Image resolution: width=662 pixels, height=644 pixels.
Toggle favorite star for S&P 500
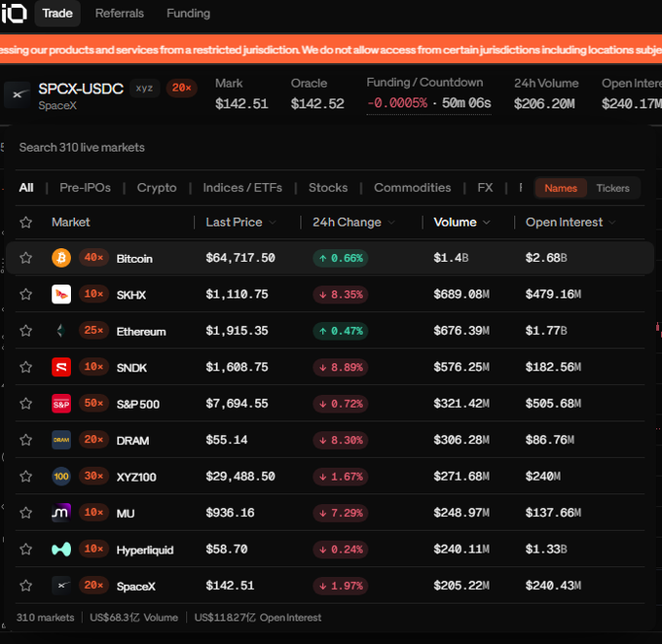coord(25,403)
